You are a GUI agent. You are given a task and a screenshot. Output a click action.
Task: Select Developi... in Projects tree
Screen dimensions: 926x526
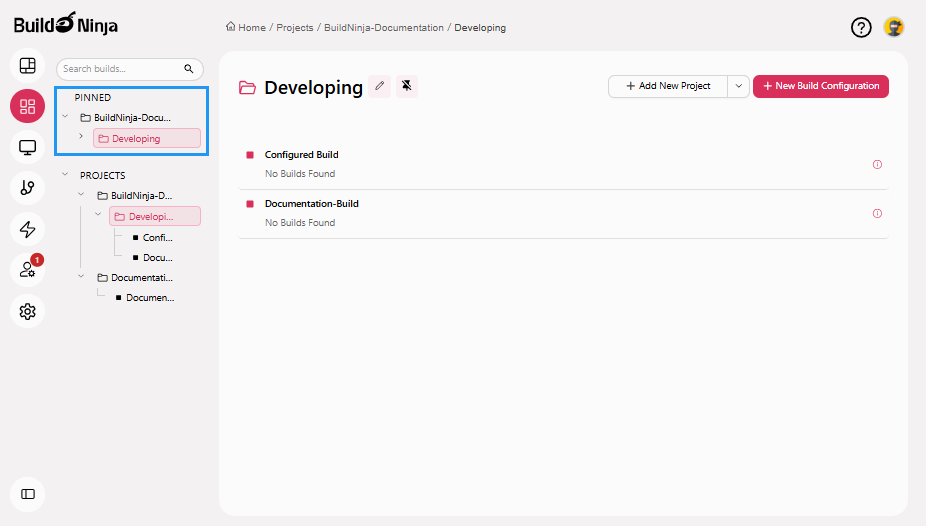point(155,216)
